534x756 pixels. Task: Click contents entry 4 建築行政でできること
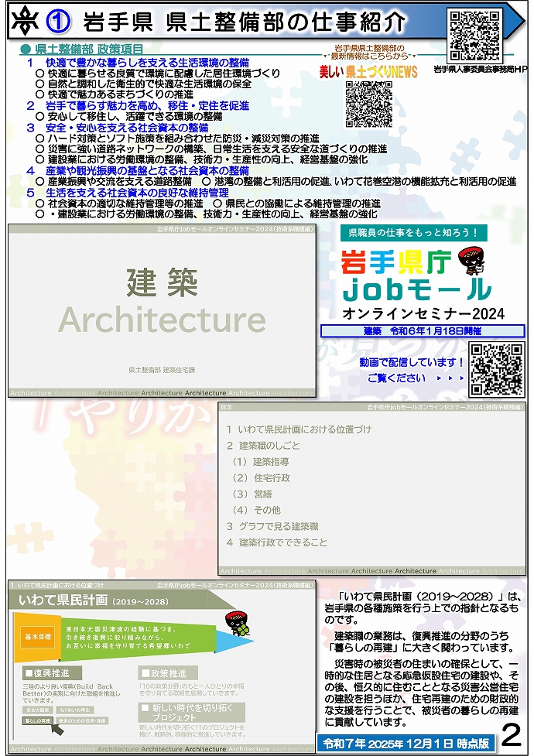pos(277,542)
